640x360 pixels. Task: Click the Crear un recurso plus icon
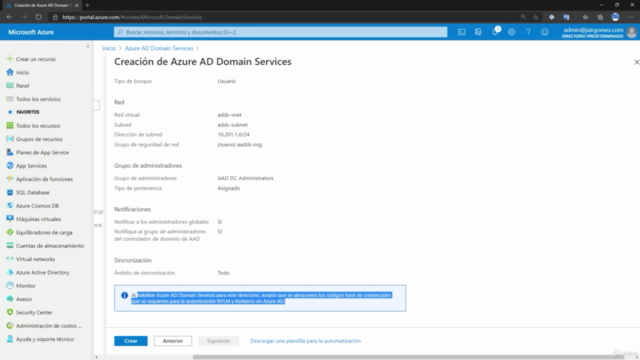[x=10, y=59]
